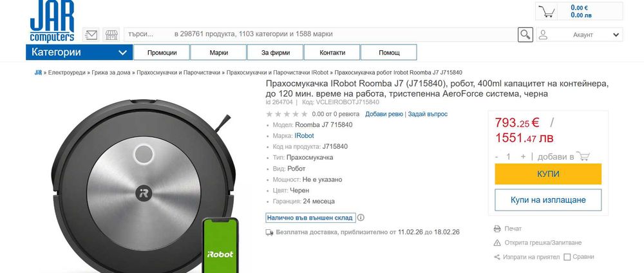
Task: Open the Марки menu item
Action: pos(218,53)
